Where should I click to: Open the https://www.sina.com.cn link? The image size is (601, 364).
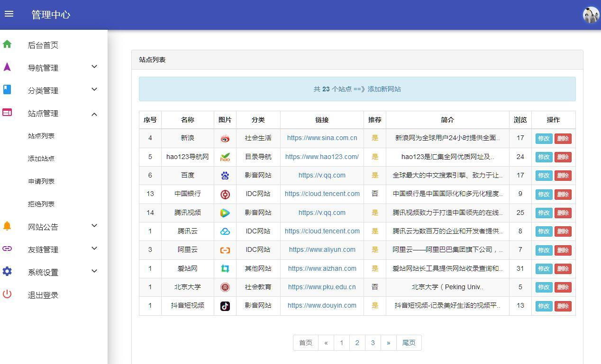tap(322, 138)
